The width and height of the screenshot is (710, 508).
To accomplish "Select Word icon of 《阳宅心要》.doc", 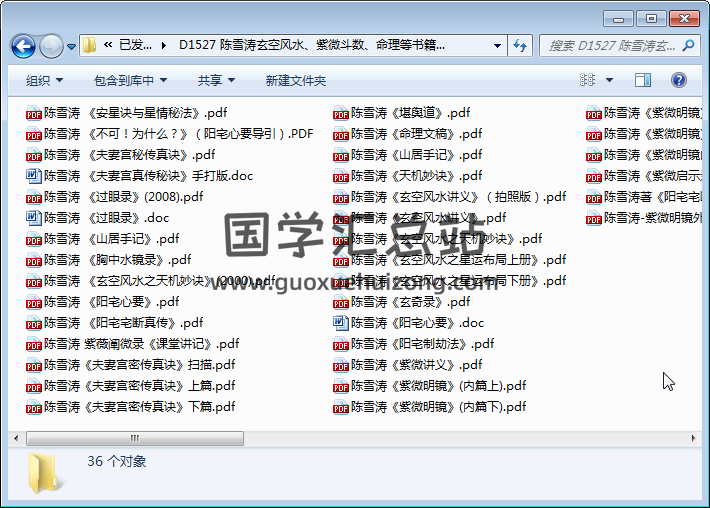I will (x=341, y=323).
